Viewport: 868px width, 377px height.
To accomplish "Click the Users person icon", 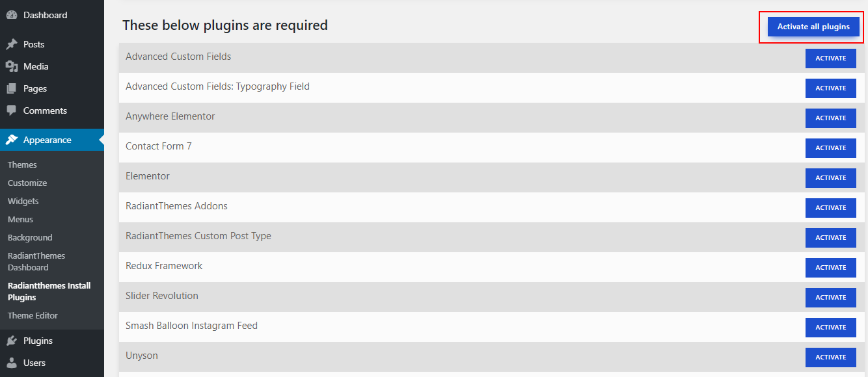I will (12, 363).
